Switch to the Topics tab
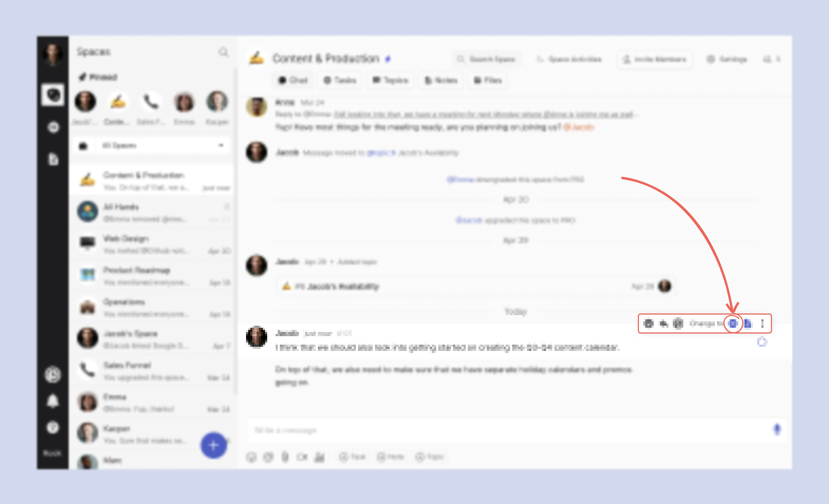829x504 pixels. tap(391, 80)
